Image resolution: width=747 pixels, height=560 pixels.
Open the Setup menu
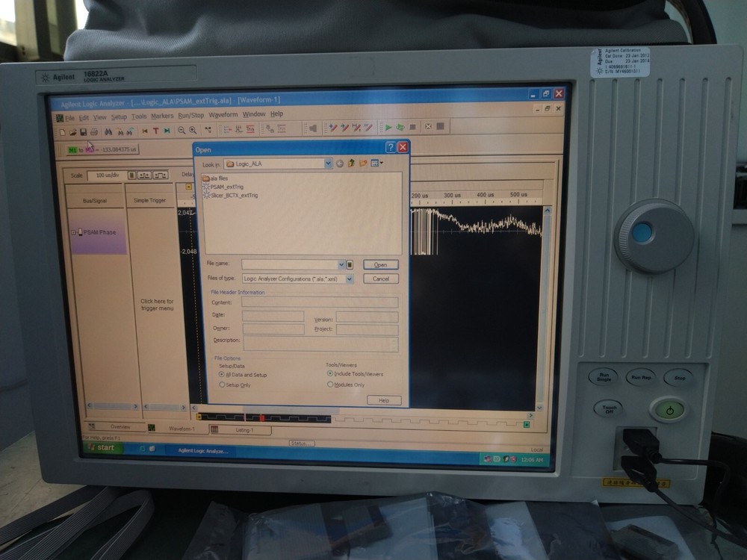[x=119, y=116]
